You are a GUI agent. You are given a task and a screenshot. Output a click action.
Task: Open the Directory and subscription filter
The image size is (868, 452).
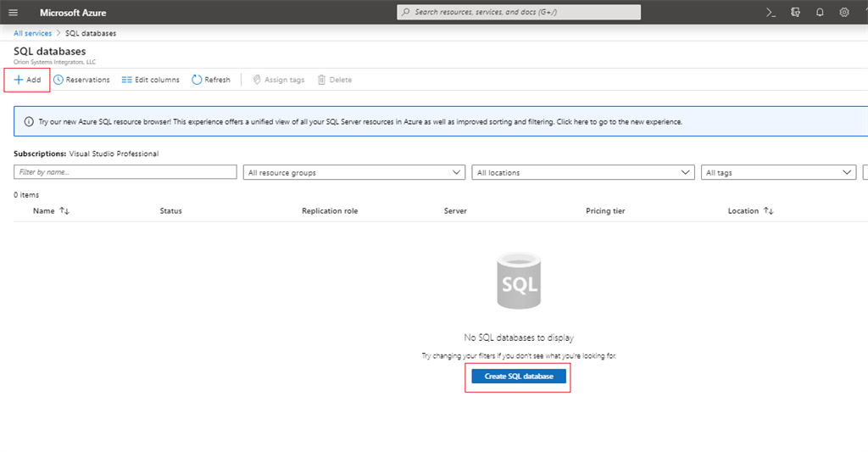[x=795, y=13]
